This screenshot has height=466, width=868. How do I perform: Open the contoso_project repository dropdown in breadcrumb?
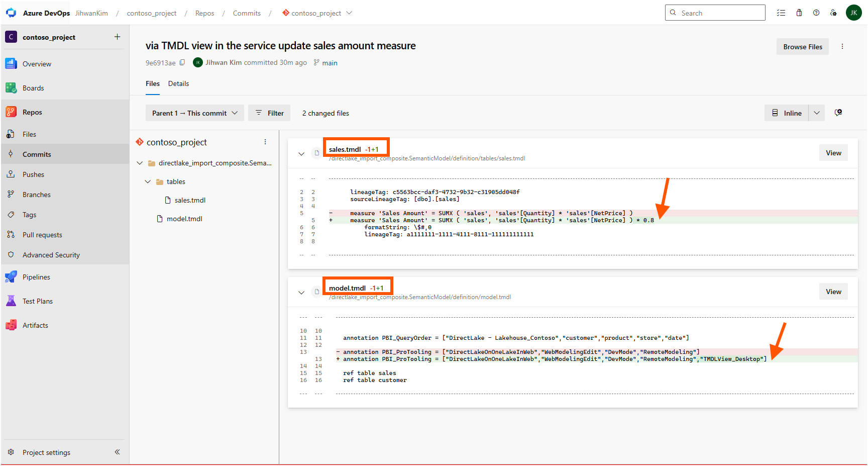coord(317,13)
